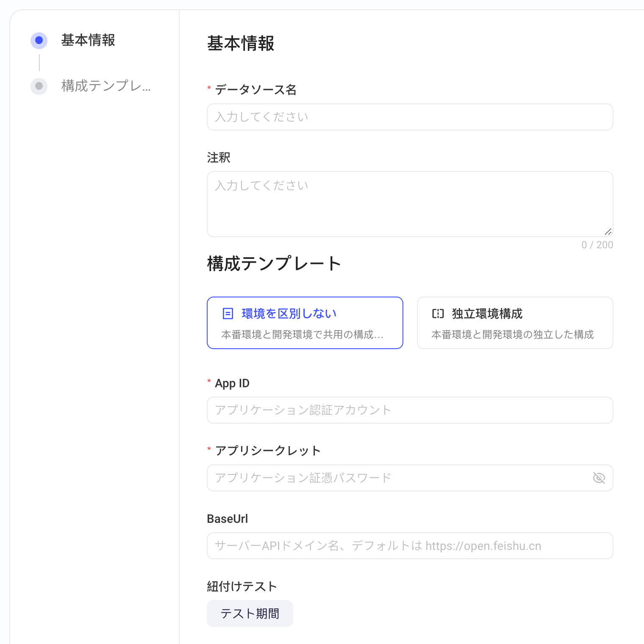Click the 注釈 field label
Screen dimensions: 644x644
pos(219,158)
